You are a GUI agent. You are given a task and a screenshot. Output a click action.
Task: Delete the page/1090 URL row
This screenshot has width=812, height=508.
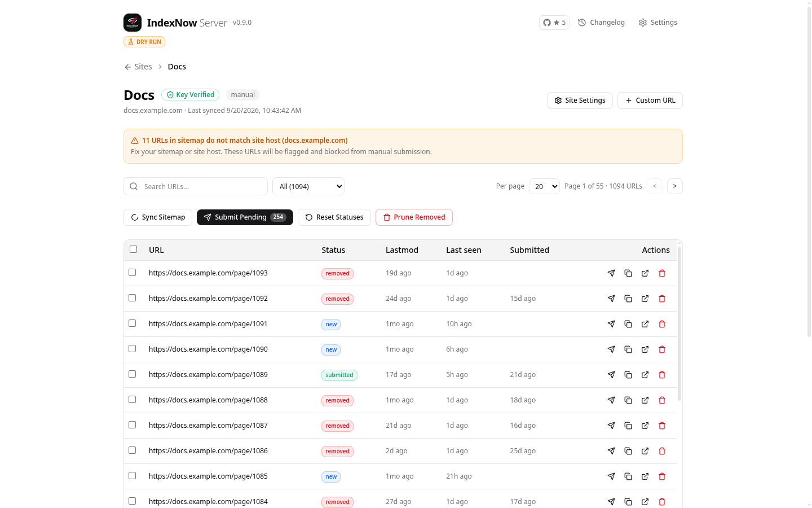(662, 349)
